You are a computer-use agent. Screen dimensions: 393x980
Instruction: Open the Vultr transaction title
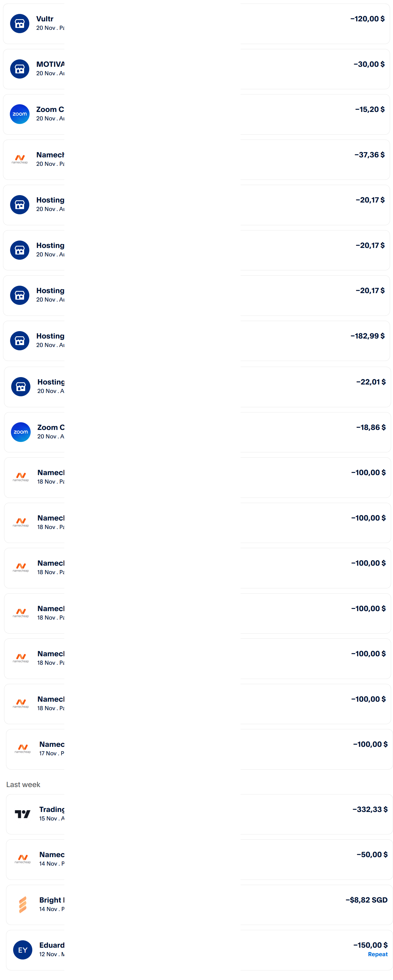coord(45,19)
